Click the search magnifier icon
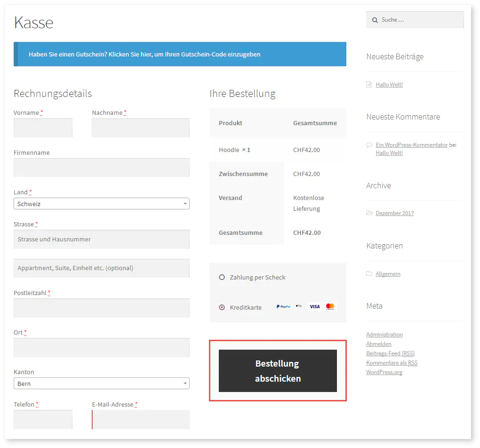 pos(375,20)
